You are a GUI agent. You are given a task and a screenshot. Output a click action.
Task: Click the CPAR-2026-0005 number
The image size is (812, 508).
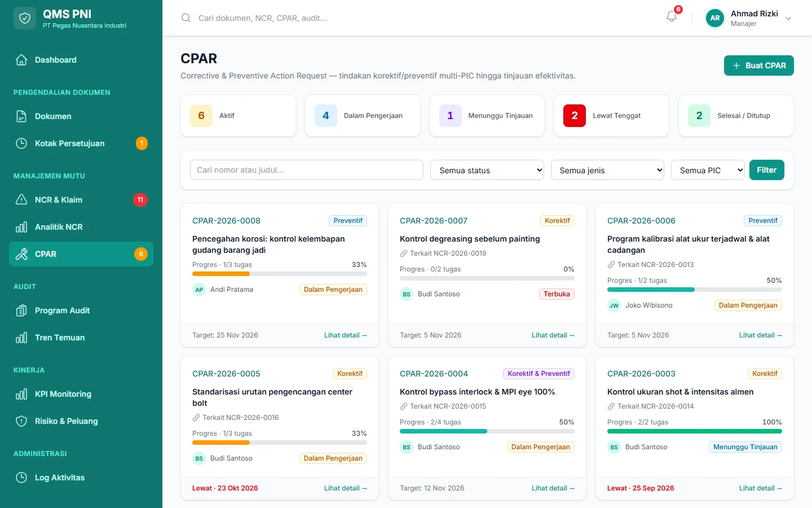(x=226, y=374)
